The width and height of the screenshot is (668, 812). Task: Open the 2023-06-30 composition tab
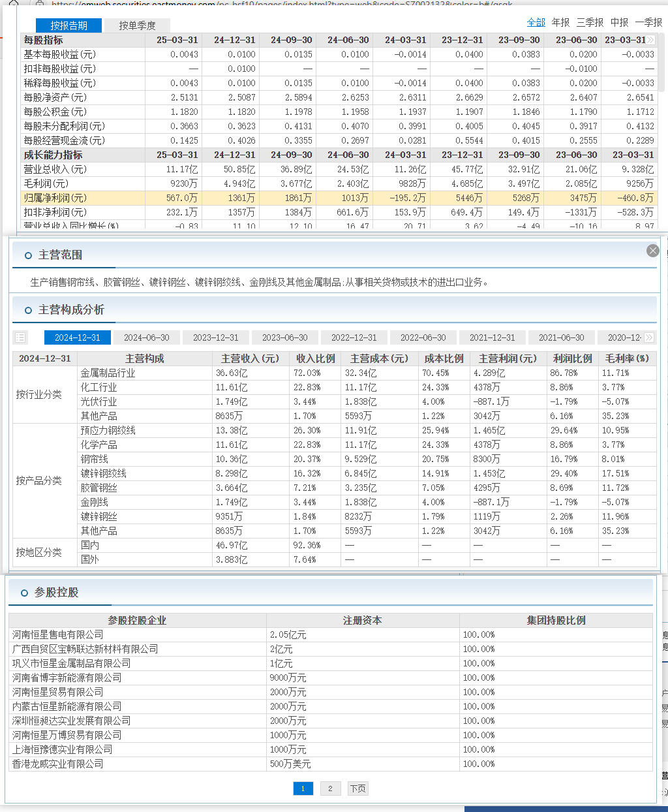click(285, 337)
